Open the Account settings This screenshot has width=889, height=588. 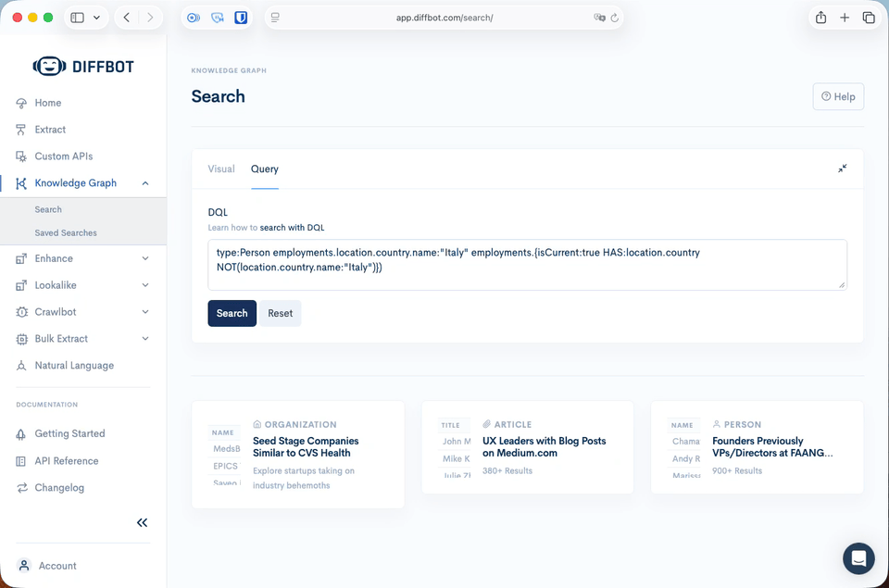pyautogui.click(x=57, y=566)
